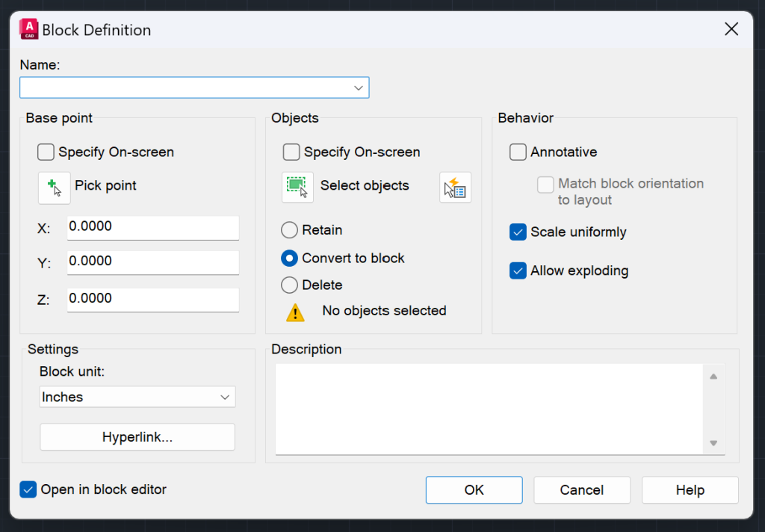This screenshot has height=532, width=765.
Task: Uncheck Allow exploding
Action: pyautogui.click(x=518, y=270)
